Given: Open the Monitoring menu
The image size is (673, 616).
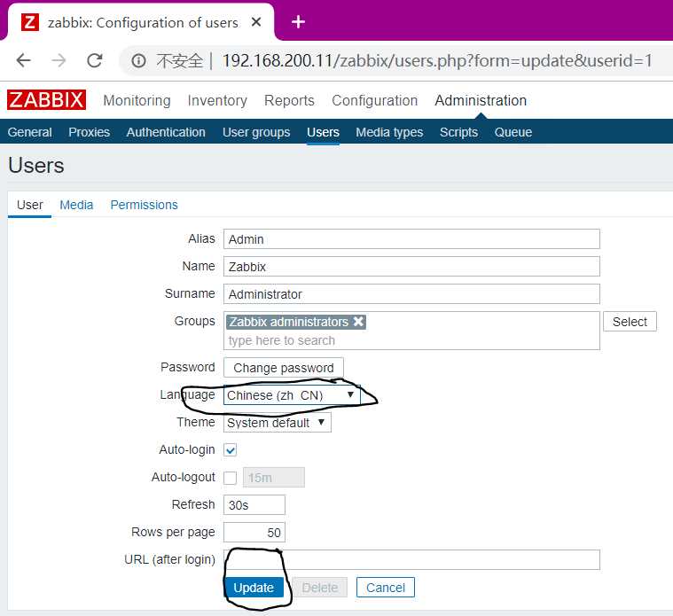Looking at the screenshot, I should (x=137, y=100).
